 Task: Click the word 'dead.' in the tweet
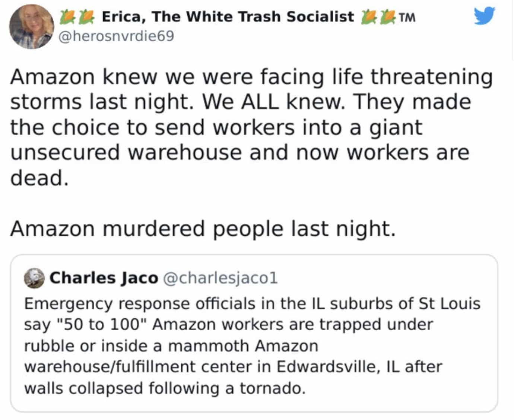pos(39,178)
